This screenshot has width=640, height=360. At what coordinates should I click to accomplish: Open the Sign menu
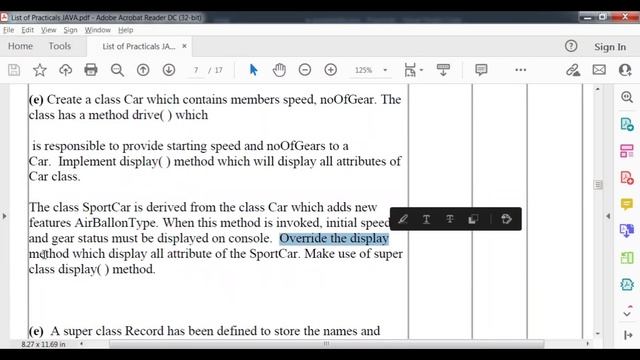click(70, 30)
